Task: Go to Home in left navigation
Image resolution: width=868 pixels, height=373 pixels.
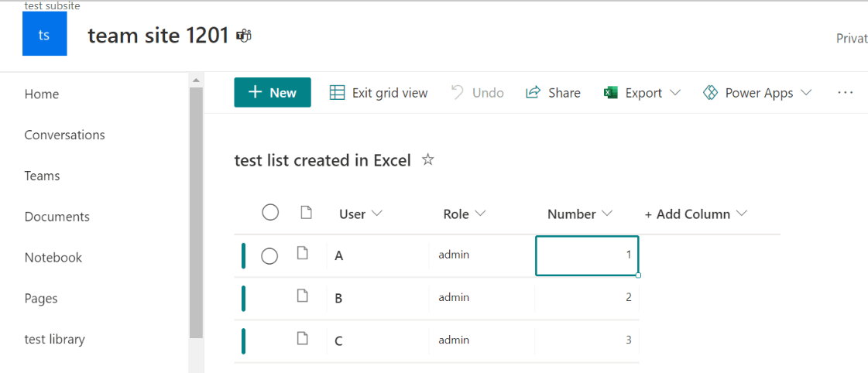Action: click(42, 94)
